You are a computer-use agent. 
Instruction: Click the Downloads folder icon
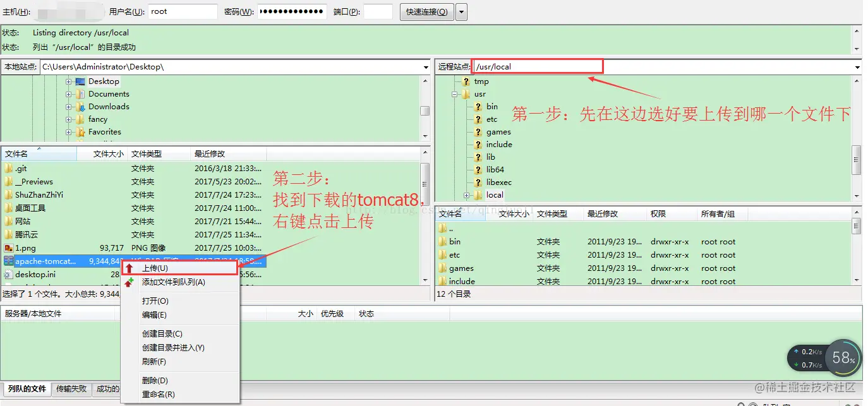80,107
